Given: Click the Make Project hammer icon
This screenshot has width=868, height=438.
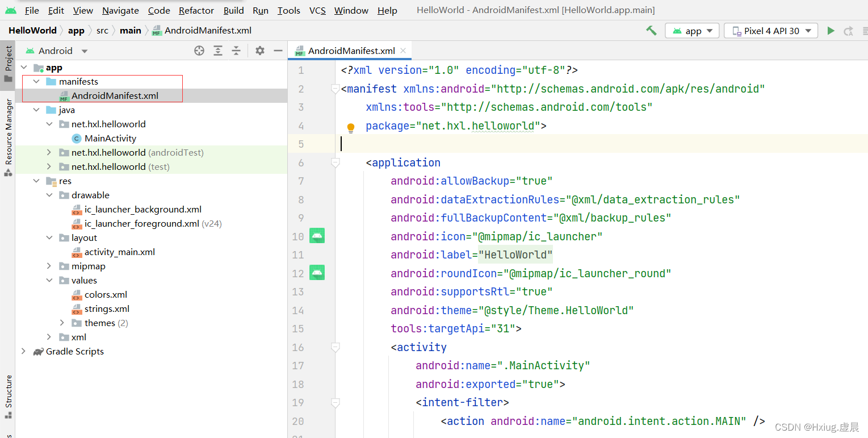Looking at the screenshot, I should pyautogui.click(x=651, y=31).
